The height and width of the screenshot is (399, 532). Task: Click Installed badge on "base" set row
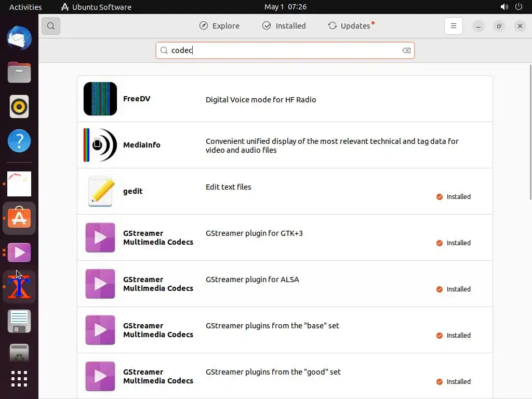coord(453,335)
